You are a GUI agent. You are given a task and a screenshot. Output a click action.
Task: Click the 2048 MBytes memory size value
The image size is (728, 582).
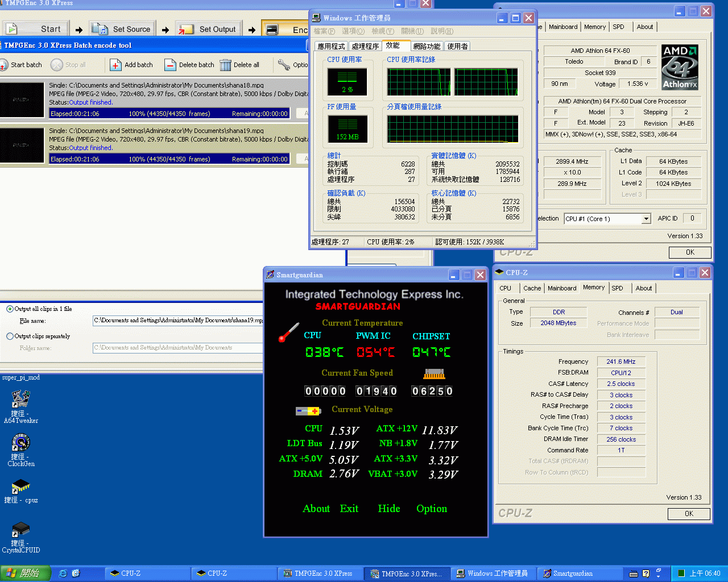click(x=559, y=323)
